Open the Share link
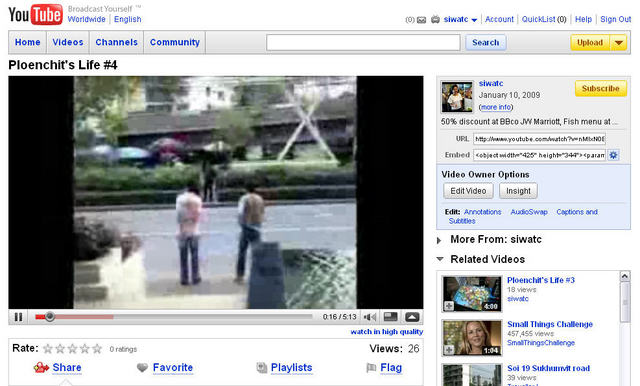Viewport: 640px width, 386px height. (x=67, y=368)
